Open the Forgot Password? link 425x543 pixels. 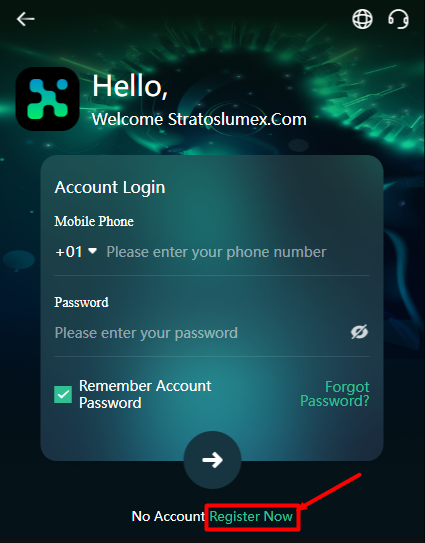(x=335, y=394)
